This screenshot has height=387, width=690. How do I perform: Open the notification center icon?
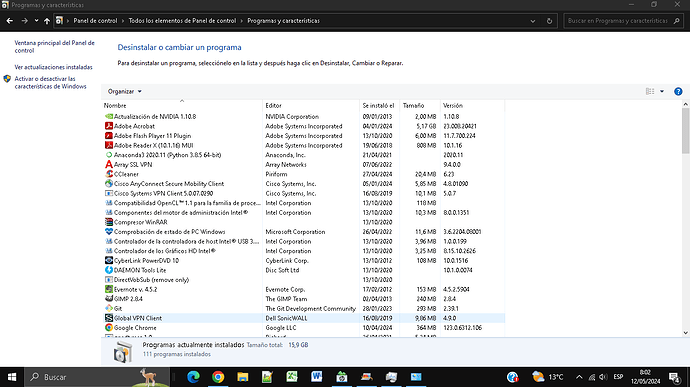coord(675,377)
